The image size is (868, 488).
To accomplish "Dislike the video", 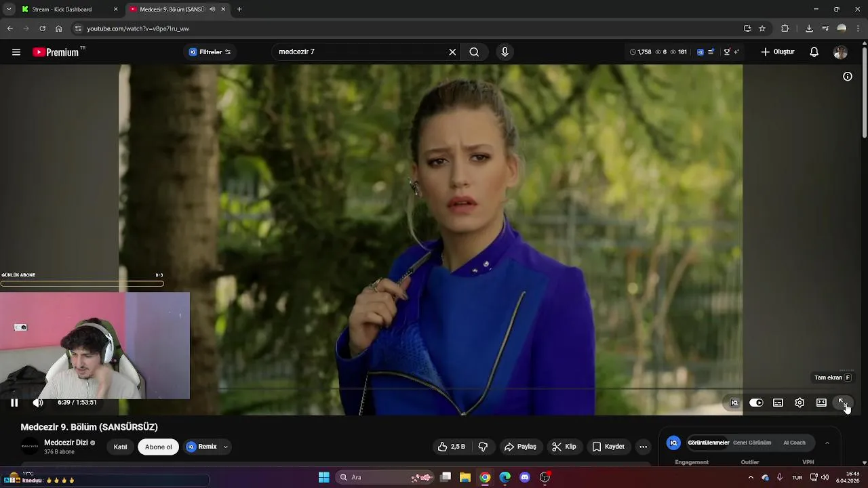I will (x=484, y=447).
